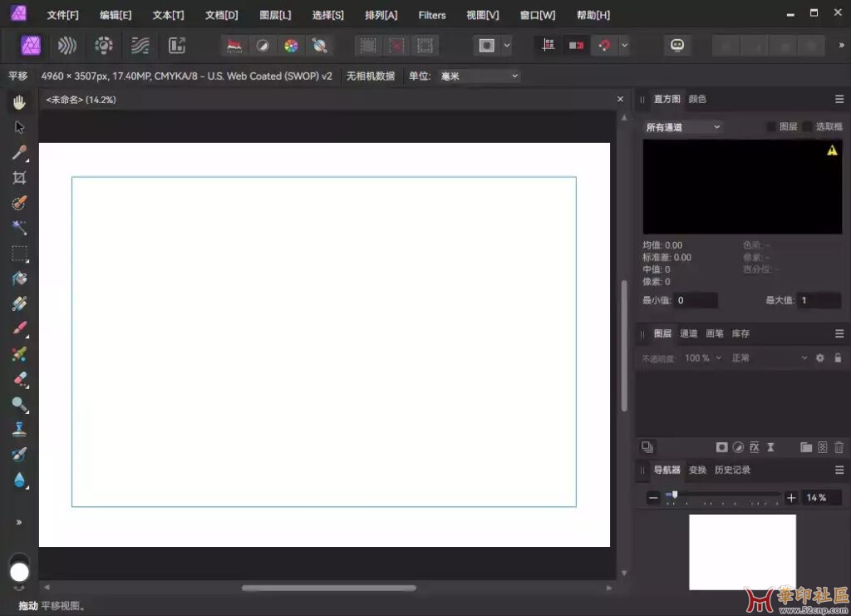This screenshot has width=851, height=616.
Task: Apply Auto Colours wheel icon
Action: point(291,46)
